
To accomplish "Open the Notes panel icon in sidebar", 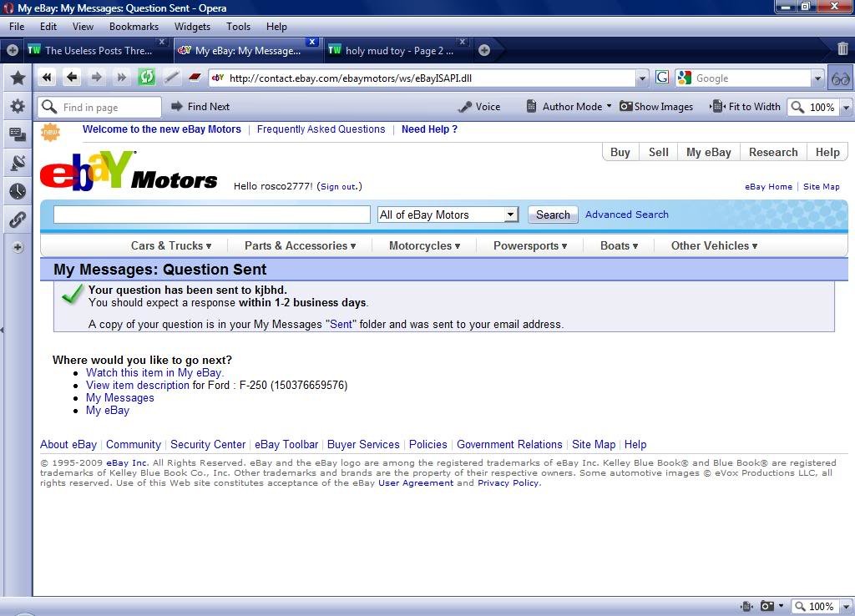I will click(18, 134).
